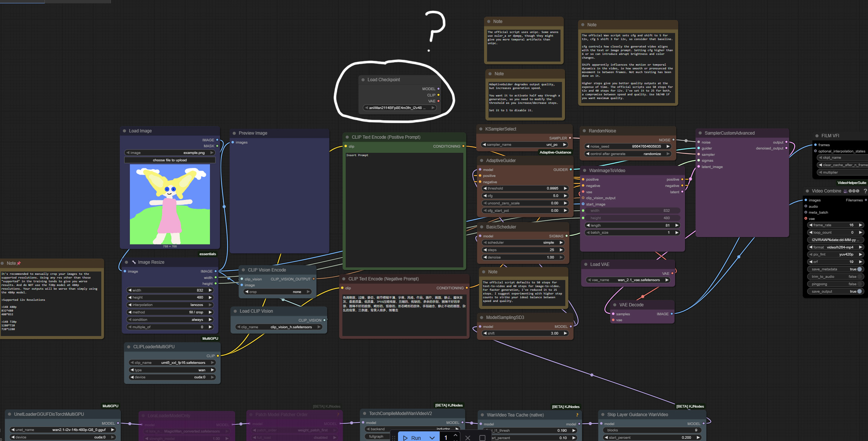Toggle trim_to_audio in Video Combine
The image size is (868, 441).
[x=835, y=277]
